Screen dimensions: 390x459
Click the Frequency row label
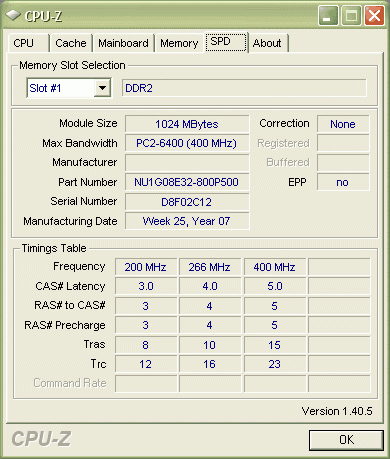tap(79, 266)
